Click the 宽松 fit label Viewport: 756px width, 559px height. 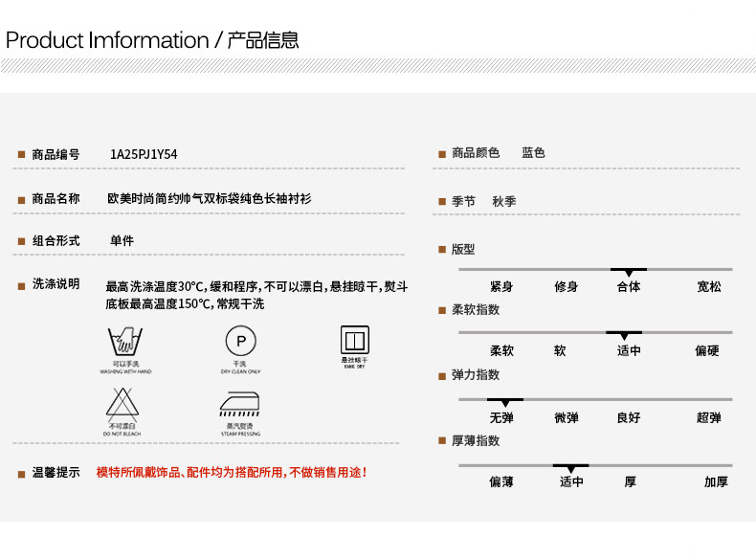click(x=709, y=286)
